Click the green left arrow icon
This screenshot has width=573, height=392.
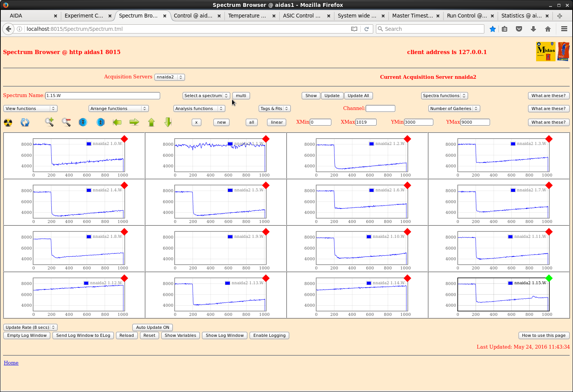117,122
